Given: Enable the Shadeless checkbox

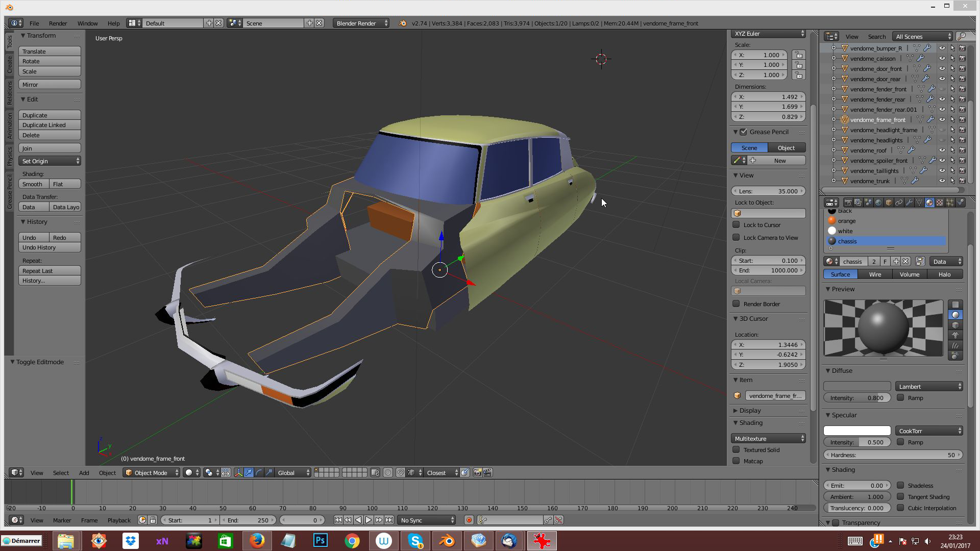Looking at the screenshot, I should (x=900, y=485).
